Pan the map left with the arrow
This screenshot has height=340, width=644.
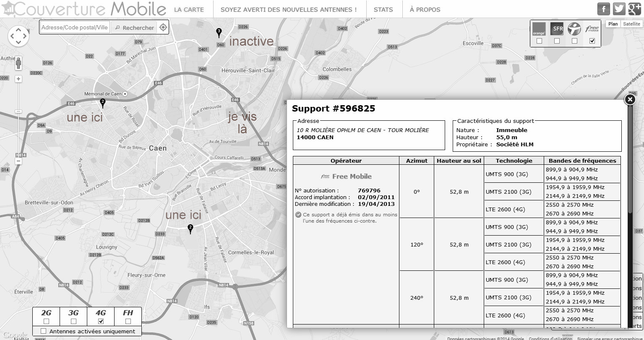11,36
